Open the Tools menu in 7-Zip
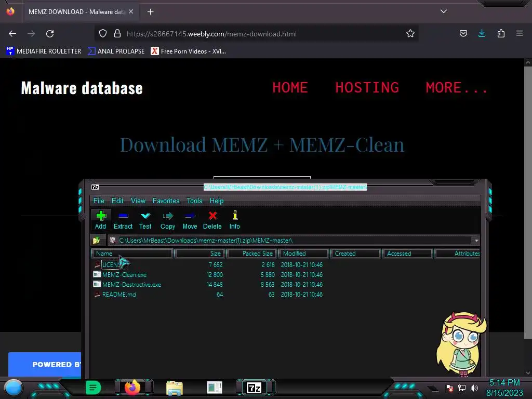Screen dimensions: 532x399 pos(194,201)
